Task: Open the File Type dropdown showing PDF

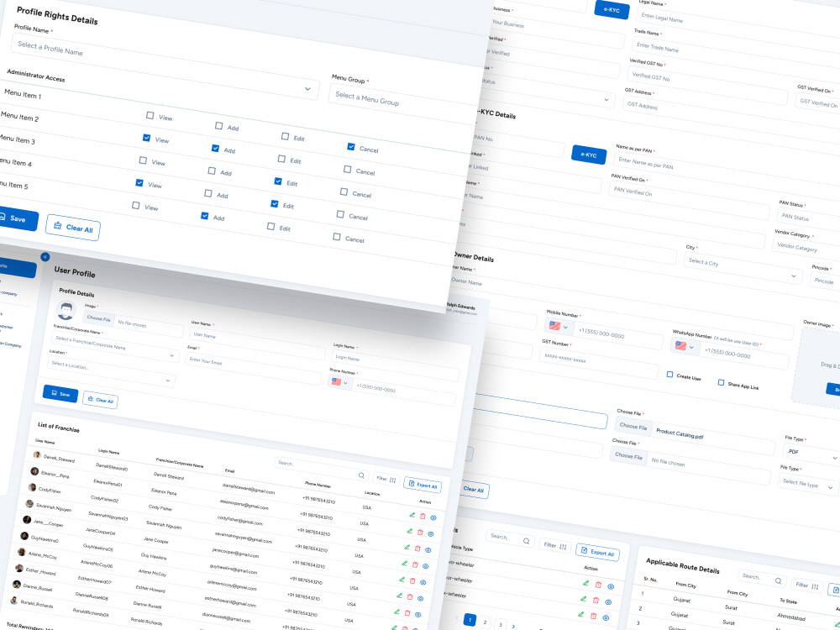Action: (x=811, y=454)
